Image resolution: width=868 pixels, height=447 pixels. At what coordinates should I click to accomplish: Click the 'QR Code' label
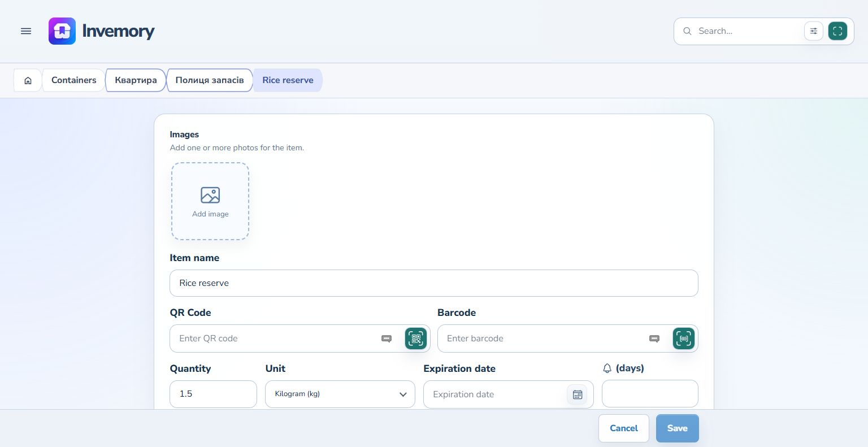[190, 313]
